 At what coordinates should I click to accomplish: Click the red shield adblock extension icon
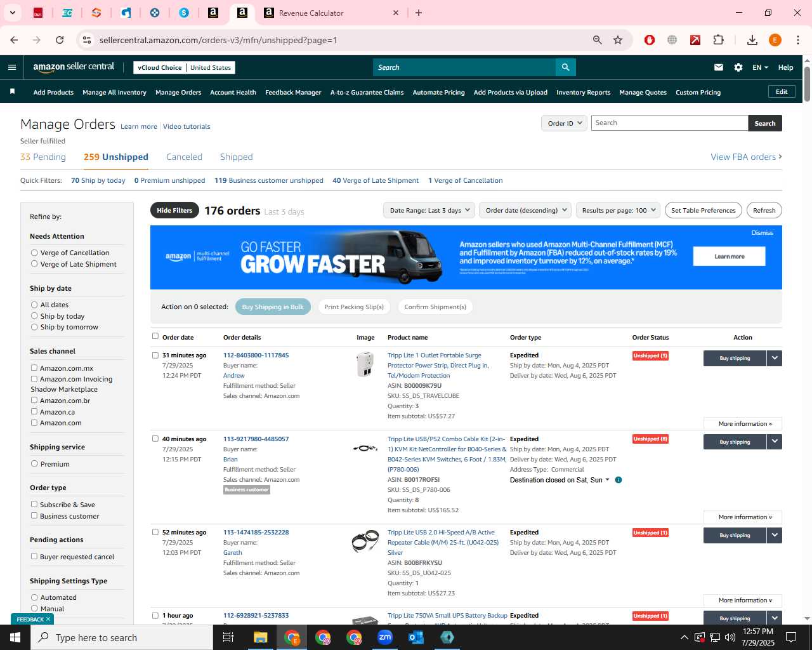coord(650,40)
